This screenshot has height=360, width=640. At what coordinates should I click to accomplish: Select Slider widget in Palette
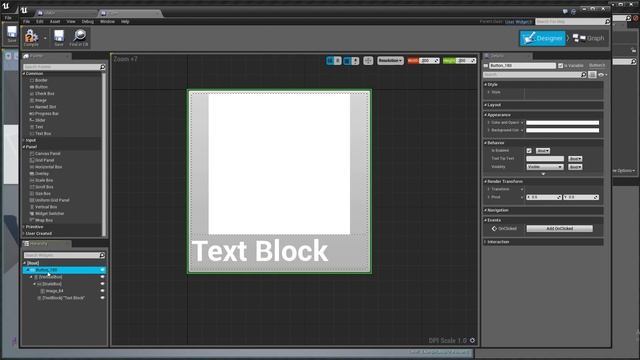tap(37, 120)
